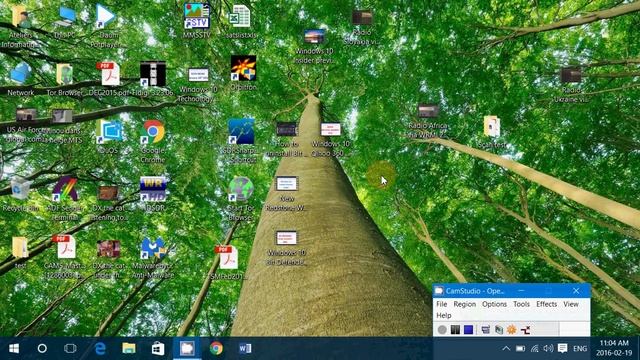This screenshot has height=360, width=640.
Task: Select the Tor Browser desktop icon
Action: tap(64, 80)
